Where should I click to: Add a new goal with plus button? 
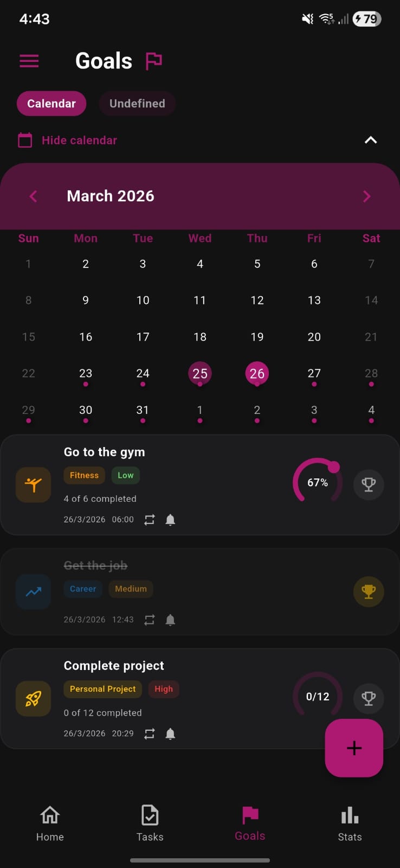354,748
